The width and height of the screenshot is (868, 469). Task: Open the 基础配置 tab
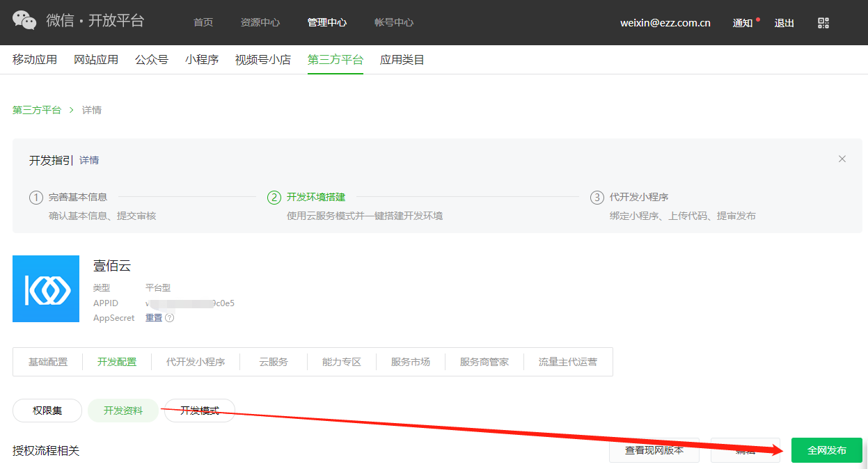48,362
